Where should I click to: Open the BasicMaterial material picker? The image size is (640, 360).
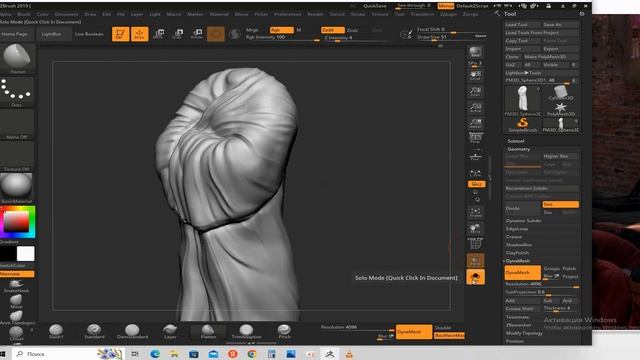tap(16, 188)
